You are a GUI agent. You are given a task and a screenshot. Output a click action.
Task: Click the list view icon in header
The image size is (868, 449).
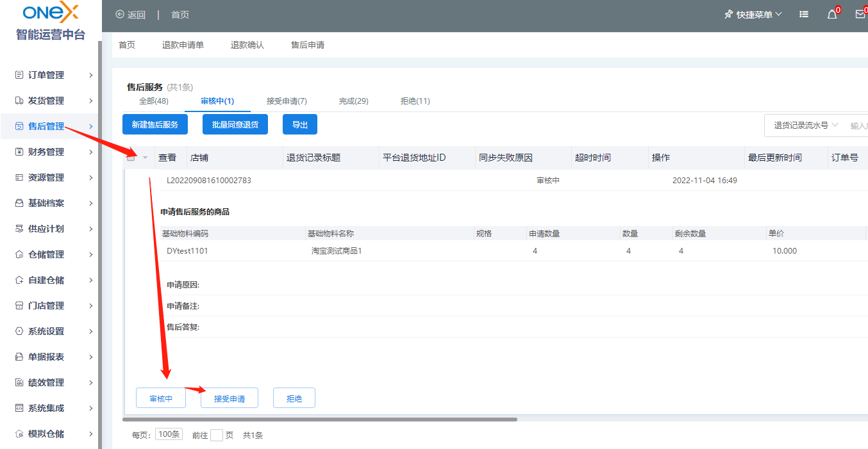804,15
